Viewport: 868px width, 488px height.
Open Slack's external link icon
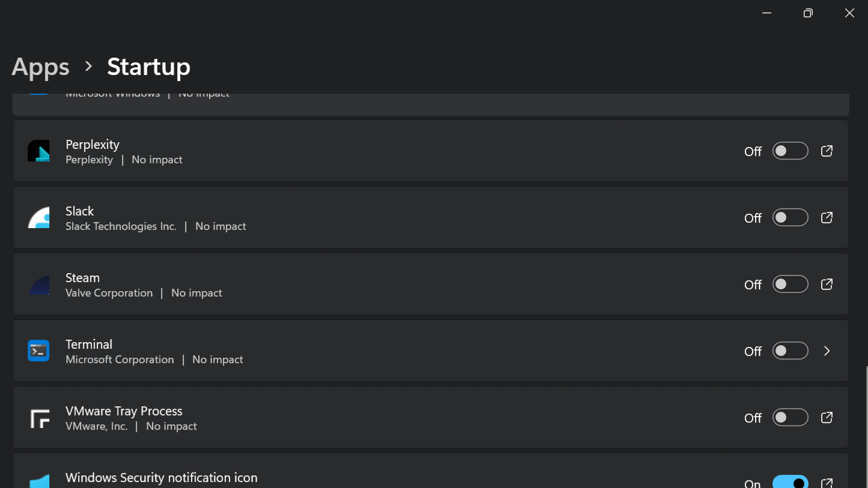pyautogui.click(x=827, y=217)
